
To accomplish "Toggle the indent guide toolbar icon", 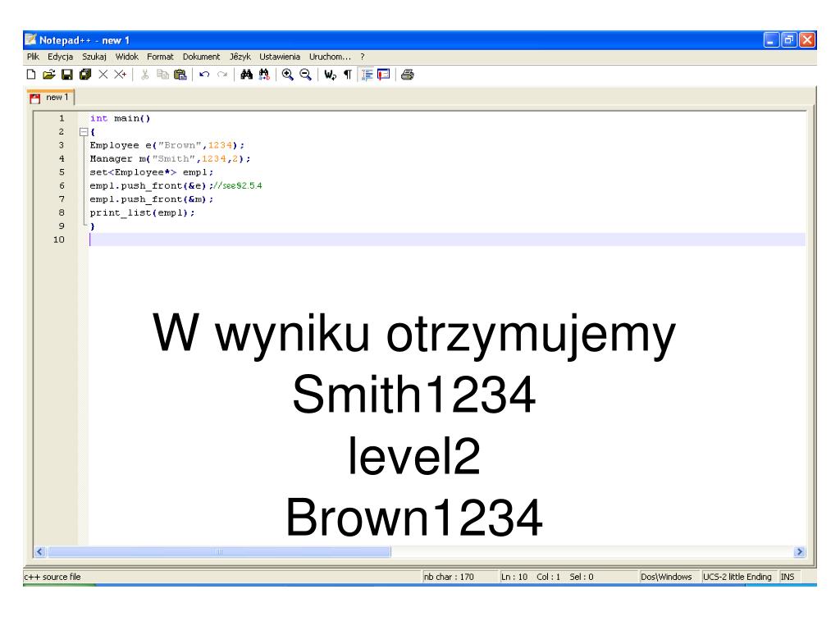I will 367,75.
